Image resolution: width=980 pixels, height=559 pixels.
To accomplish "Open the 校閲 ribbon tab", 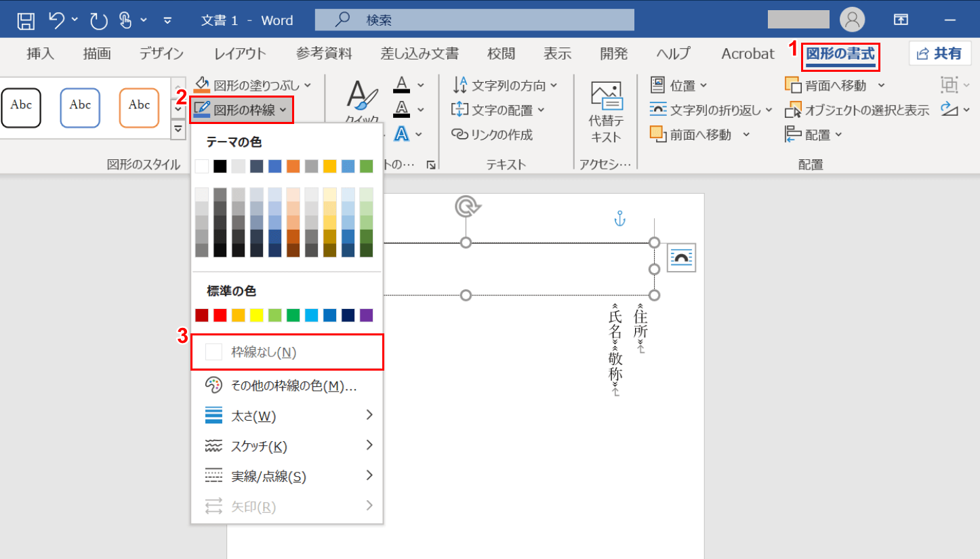I will (501, 54).
